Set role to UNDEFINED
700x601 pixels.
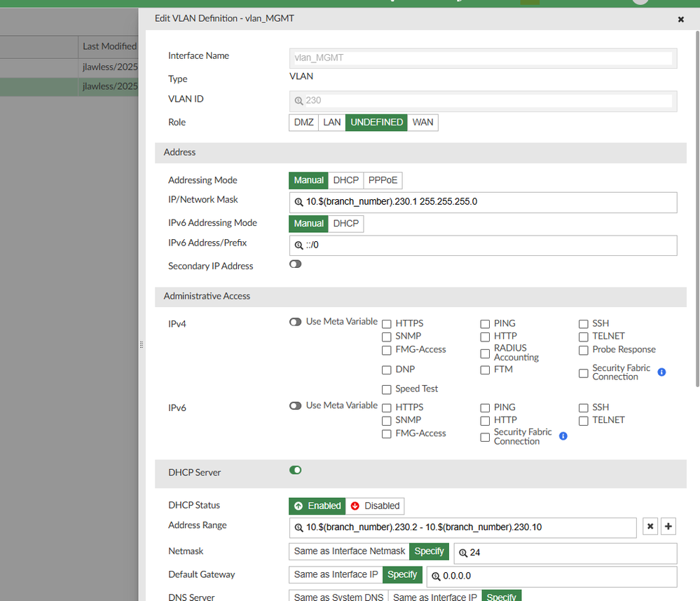coord(376,123)
